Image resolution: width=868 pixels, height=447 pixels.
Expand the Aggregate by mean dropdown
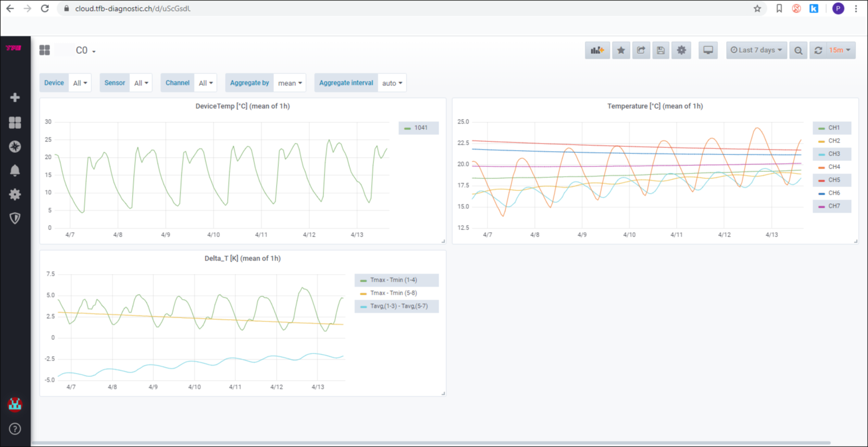coord(290,83)
